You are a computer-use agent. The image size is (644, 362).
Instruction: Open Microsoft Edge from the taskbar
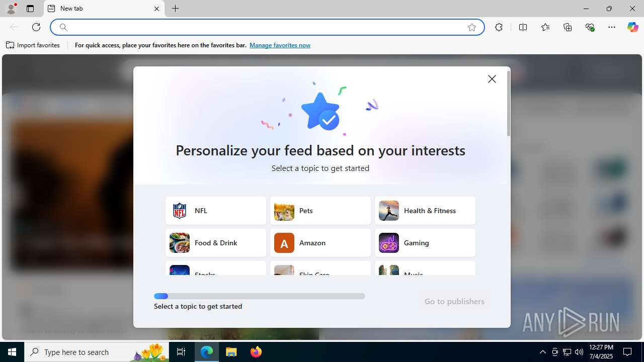pyautogui.click(x=207, y=352)
